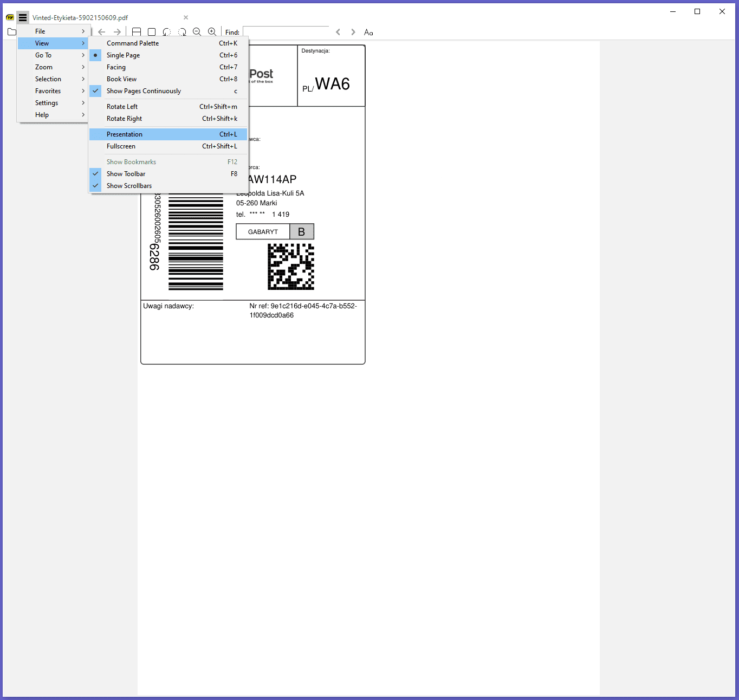Uncheck Show Toolbar option
Screen dimensions: 739x700
click(168, 174)
